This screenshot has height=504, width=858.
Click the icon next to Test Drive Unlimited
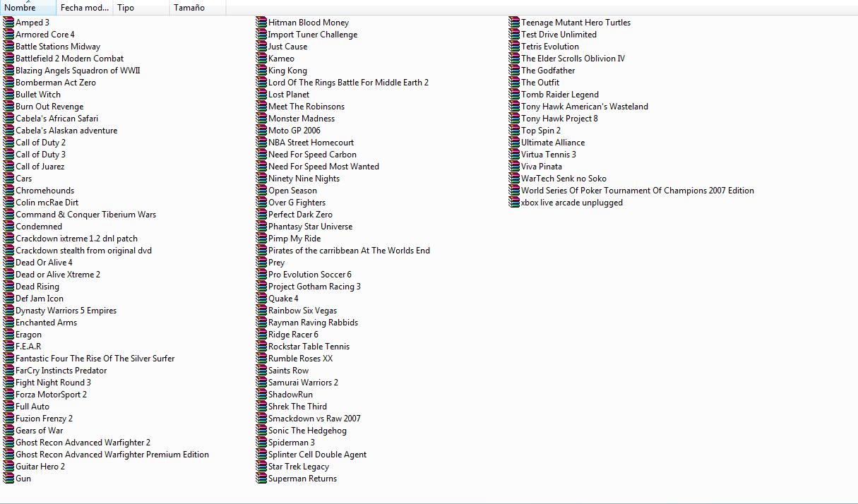514,35
